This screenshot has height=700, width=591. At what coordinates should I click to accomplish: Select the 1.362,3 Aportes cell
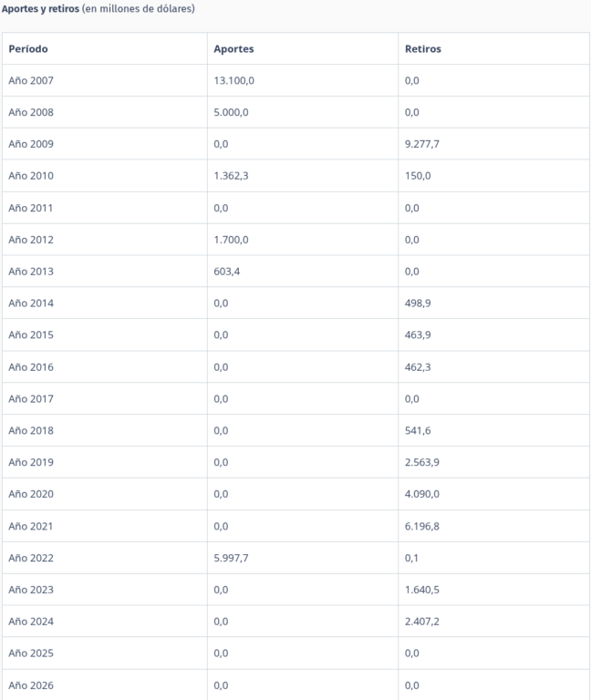[230, 176]
